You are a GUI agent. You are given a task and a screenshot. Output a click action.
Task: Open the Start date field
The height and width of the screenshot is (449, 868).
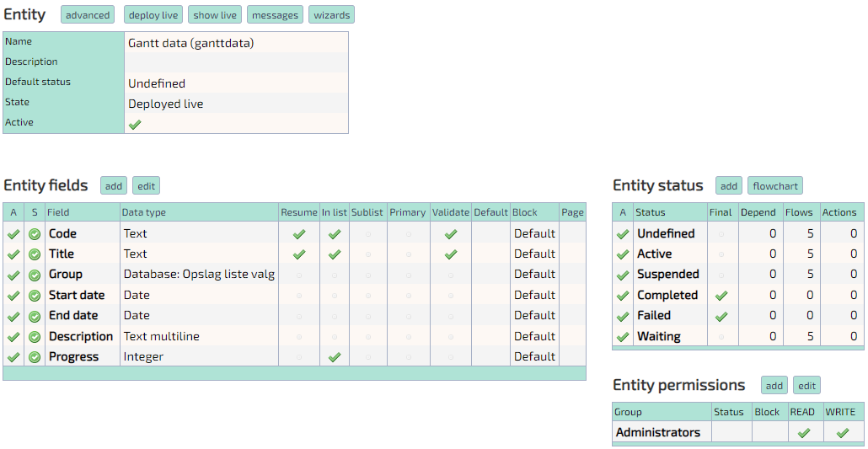(77, 296)
